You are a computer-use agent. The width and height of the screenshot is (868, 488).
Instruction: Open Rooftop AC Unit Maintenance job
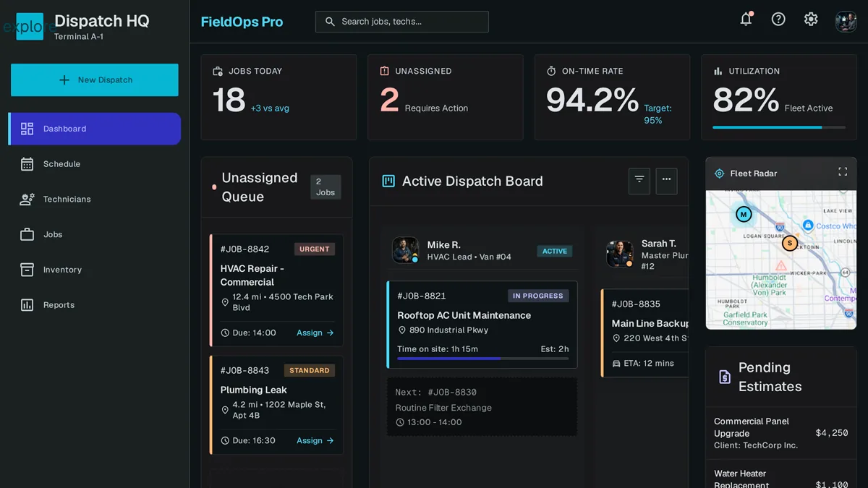click(464, 315)
